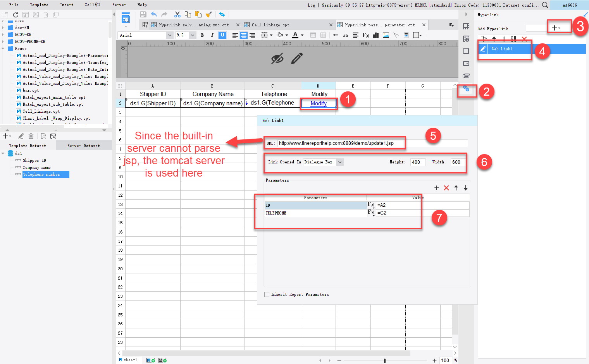Toggle Italic formatting
Screen dimensions: 589x364
212,35
